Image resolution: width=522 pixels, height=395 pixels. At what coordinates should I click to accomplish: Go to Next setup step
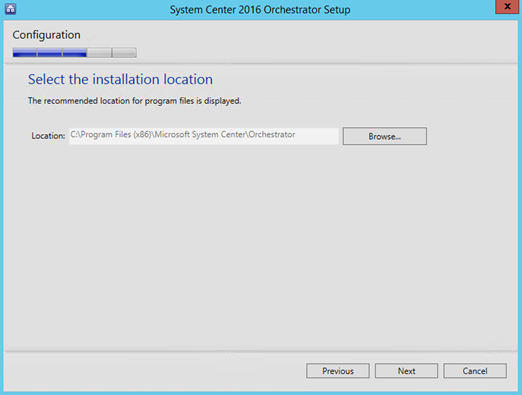406,371
